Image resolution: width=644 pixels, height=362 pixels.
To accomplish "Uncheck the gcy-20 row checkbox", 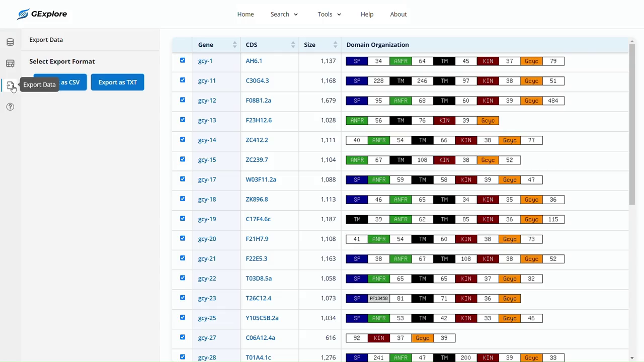I will pos(183,238).
